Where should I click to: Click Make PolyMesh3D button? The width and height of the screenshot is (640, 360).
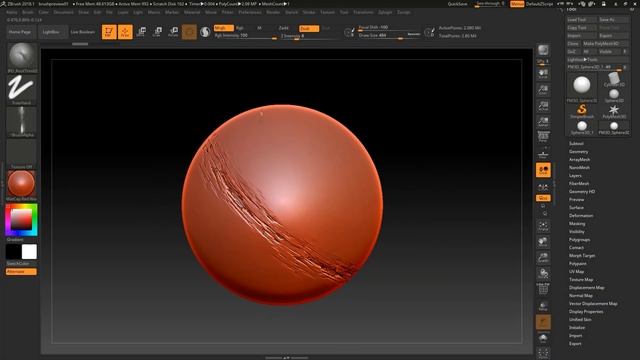tap(605, 44)
